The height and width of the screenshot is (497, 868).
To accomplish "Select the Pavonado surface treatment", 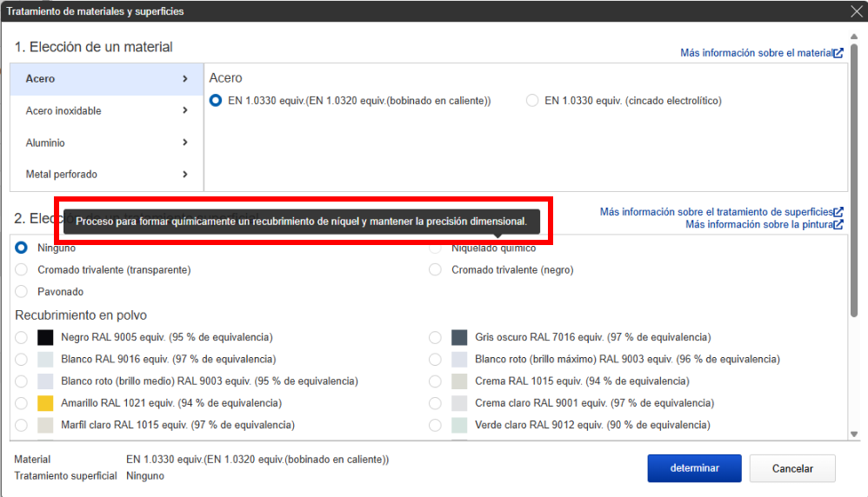I will click(x=22, y=292).
